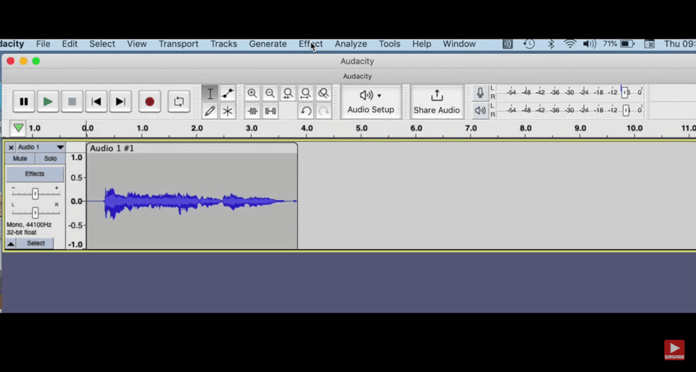Screen dimensions: 696x372
Task: Start playback with the green Play button
Action: 48,102
